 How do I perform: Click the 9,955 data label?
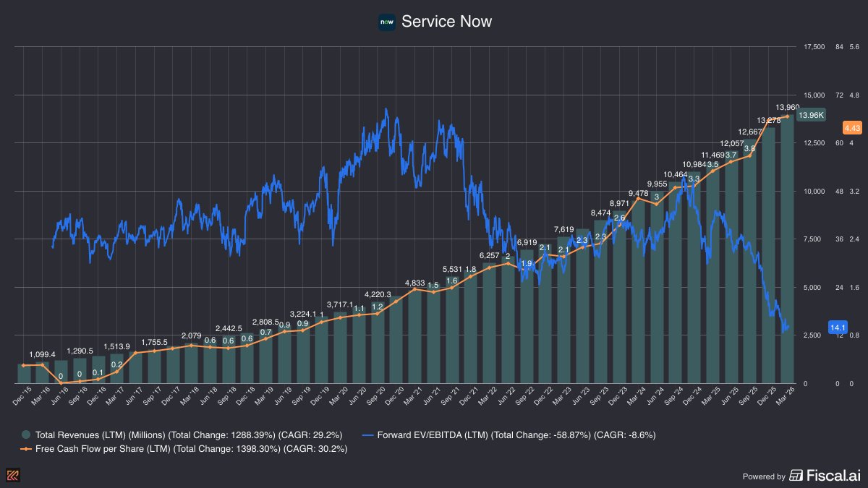pos(657,184)
